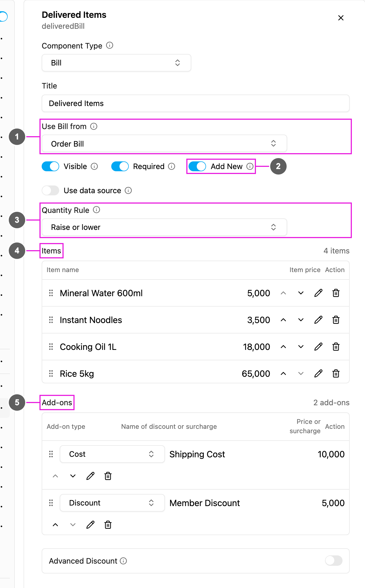Enable the Advanced Discount switch
Image resolution: width=365 pixels, height=588 pixels.
[x=334, y=561]
